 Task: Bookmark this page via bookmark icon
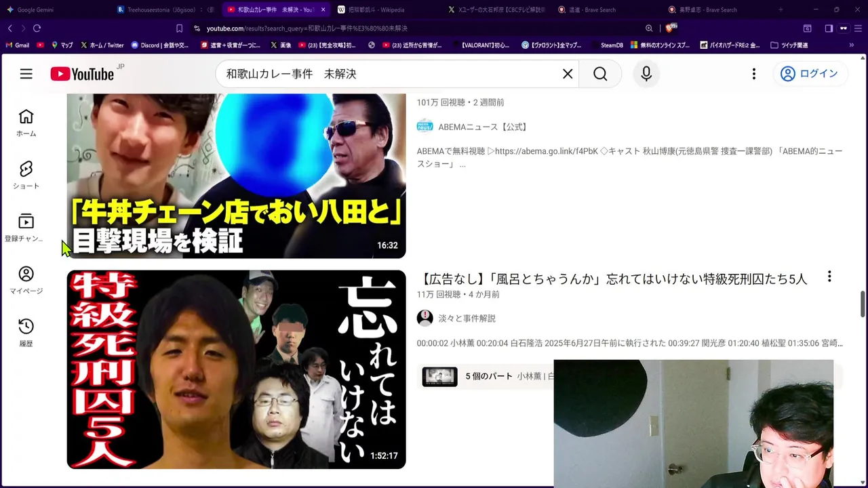coord(179,28)
